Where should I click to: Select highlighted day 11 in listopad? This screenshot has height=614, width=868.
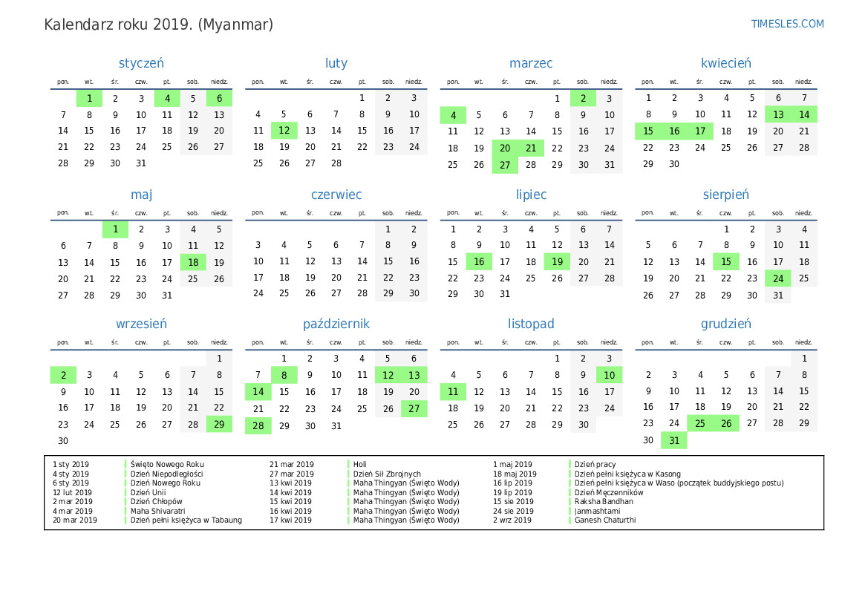tap(453, 392)
